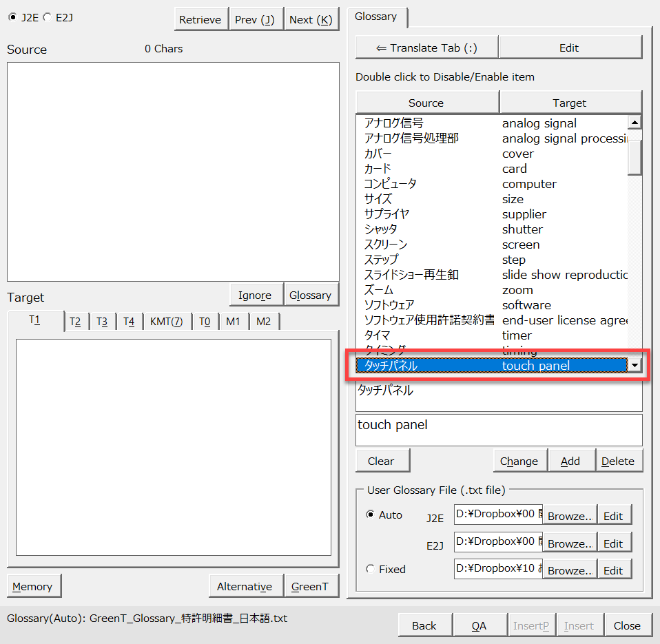Go back to Translate Tab
The image size is (660, 644).
coord(426,48)
